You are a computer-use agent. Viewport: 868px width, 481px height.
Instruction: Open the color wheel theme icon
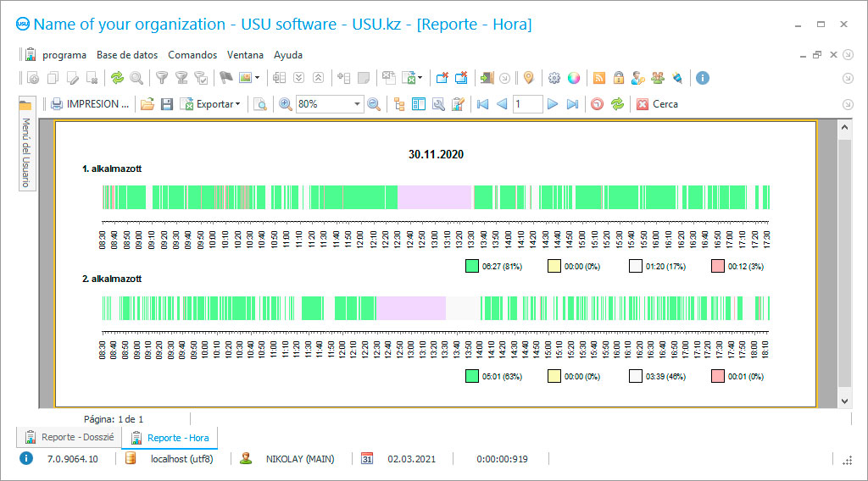(x=574, y=78)
